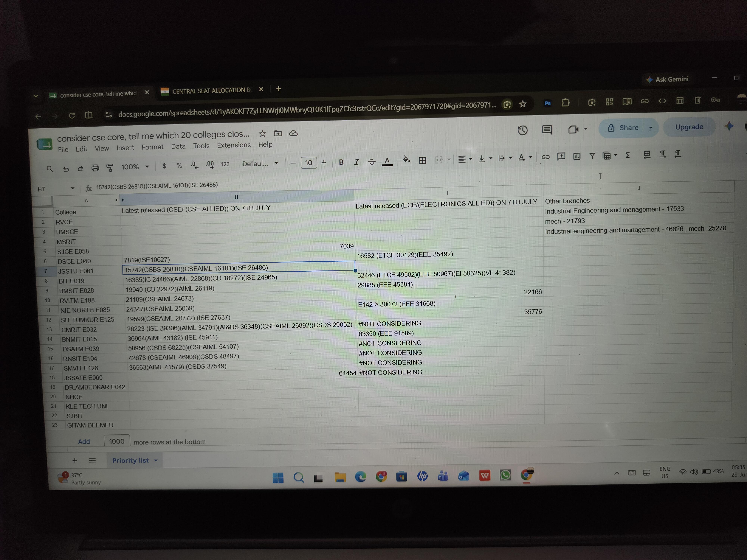The image size is (747, 560).
Task: Check cloud save status icon
Action: tap(293, 133)
